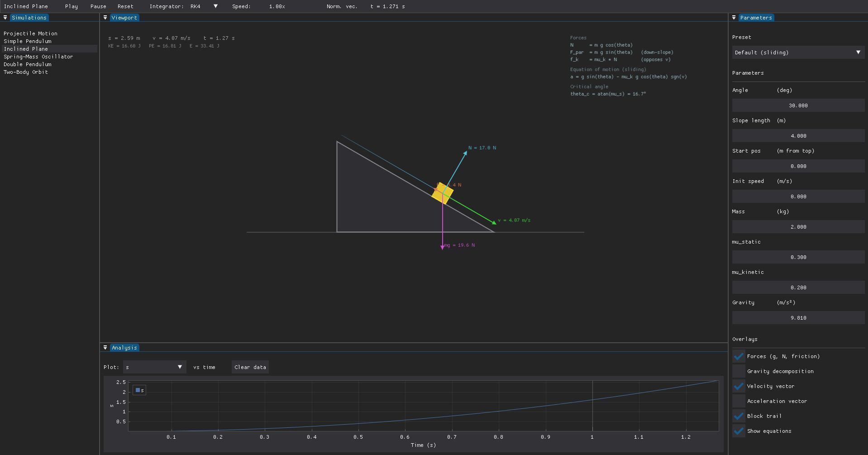Select Two-Body Orbit simulation

(x=49, y=72)
